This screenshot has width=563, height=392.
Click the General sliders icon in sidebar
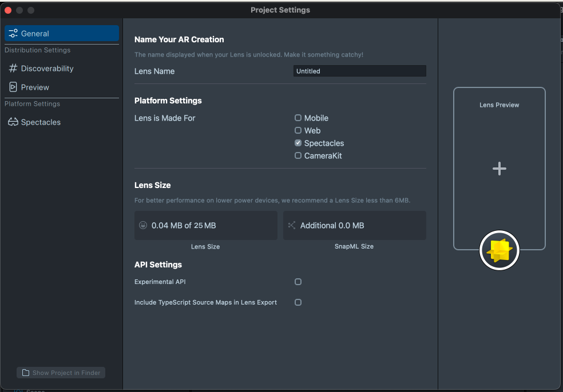click(x=13, y=34)
